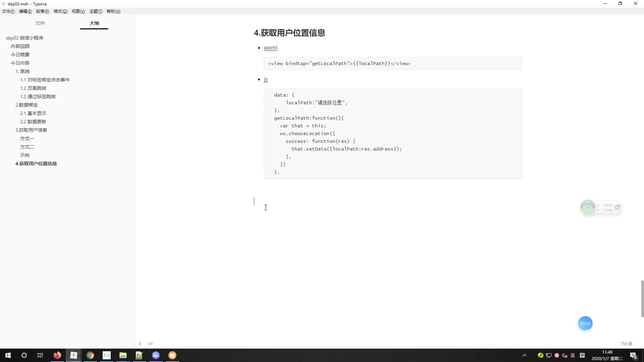Click the wx.chooseLocation line in code
644x362 pixels.
click(307, 133)
